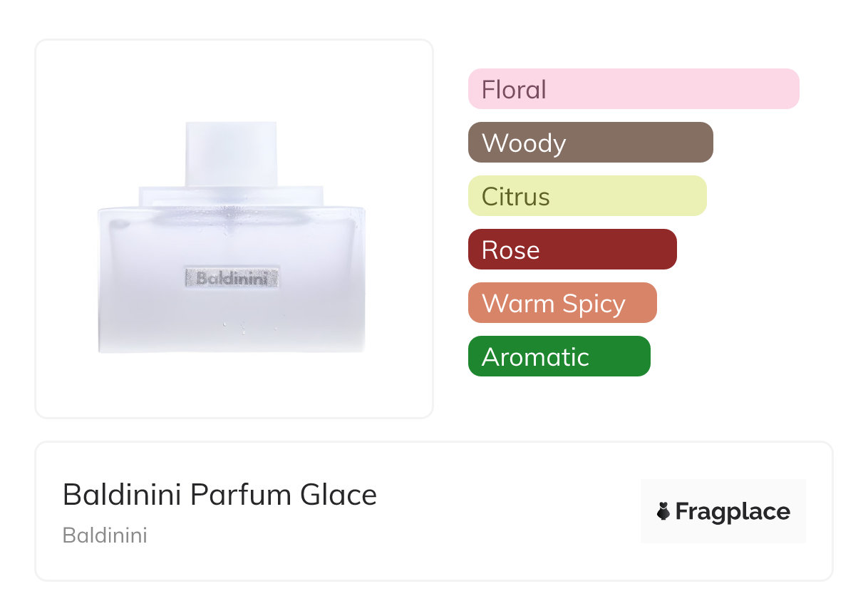Click the water droplets near the bottle base

239,327
